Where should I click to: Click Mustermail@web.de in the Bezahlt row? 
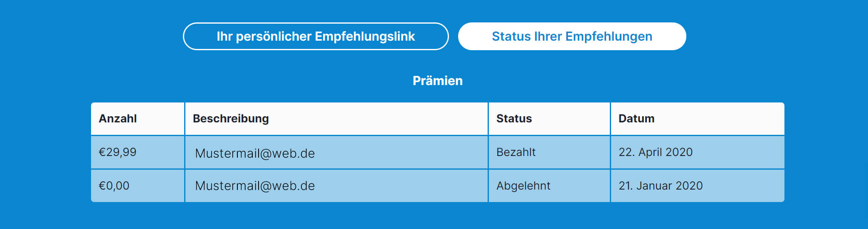click(255, 153)
